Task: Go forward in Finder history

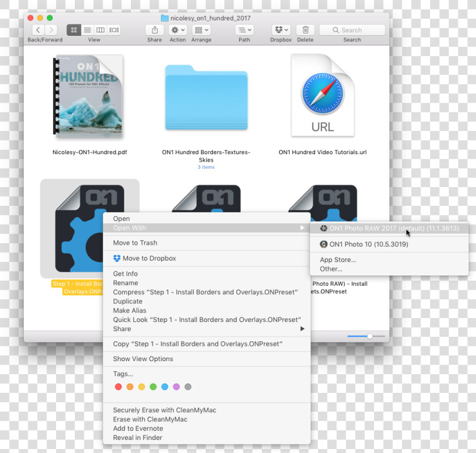Action: (51, 30)
